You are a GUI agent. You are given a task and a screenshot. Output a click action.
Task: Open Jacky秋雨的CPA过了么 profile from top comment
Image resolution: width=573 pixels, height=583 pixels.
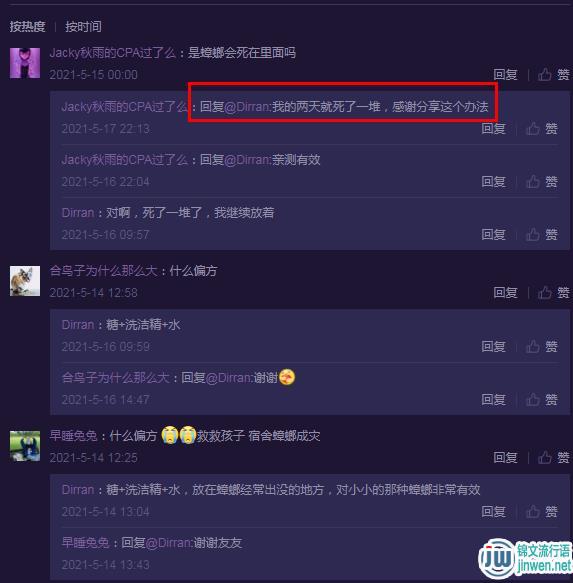[x=113, y=53]
